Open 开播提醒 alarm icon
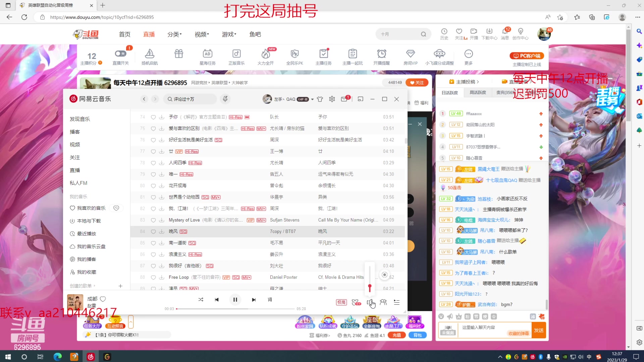The image size is (644, 362). (381, 57)
